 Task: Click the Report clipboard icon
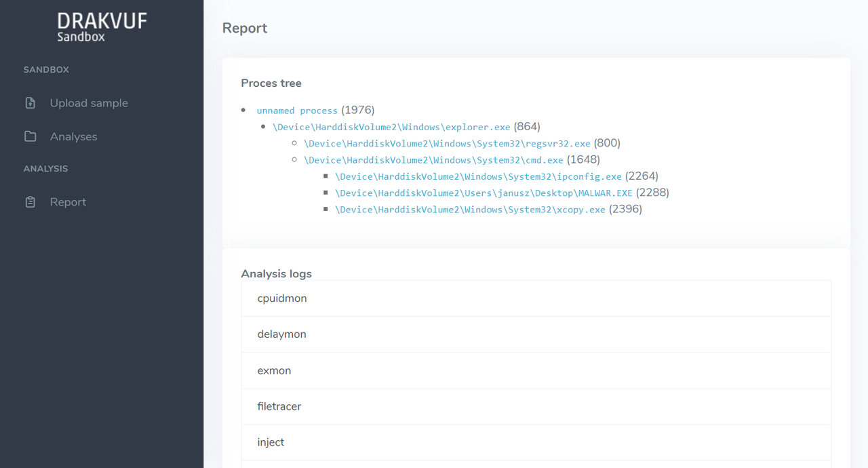(30, 202)
